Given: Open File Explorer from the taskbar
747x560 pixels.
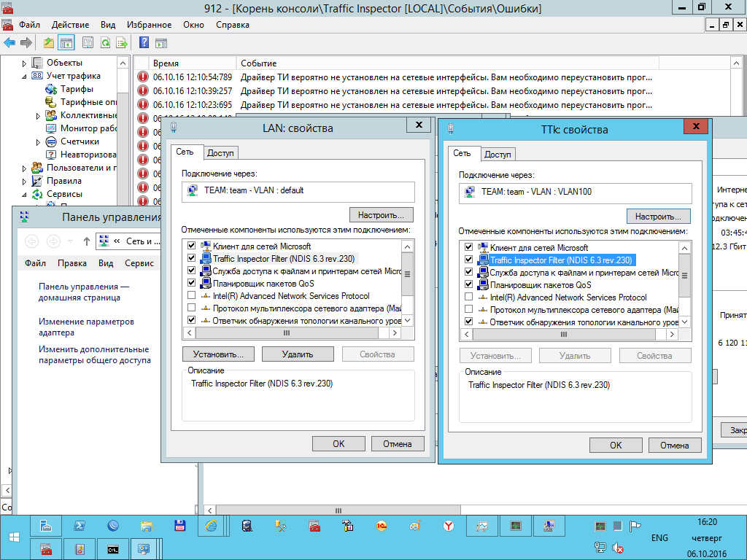Looking at the screenshot, I should 146,526.
